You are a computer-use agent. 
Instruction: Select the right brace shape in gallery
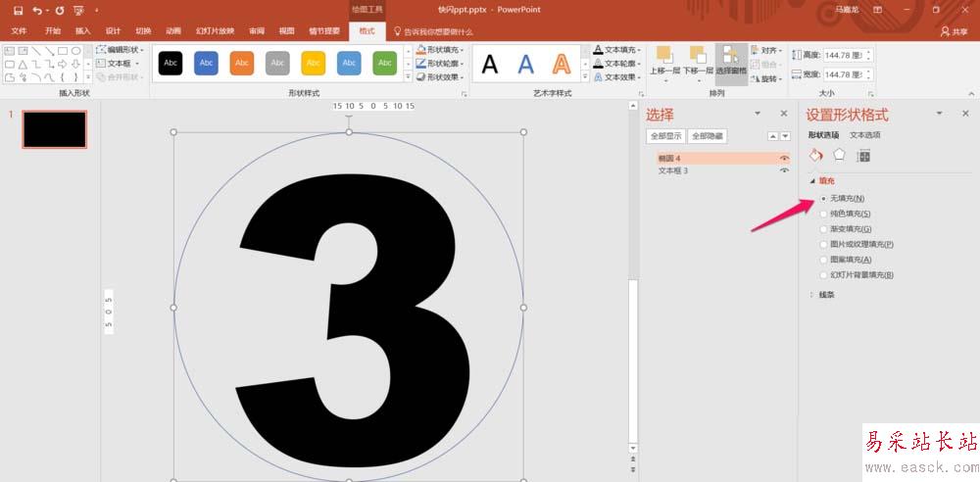(x=75, y=77)
